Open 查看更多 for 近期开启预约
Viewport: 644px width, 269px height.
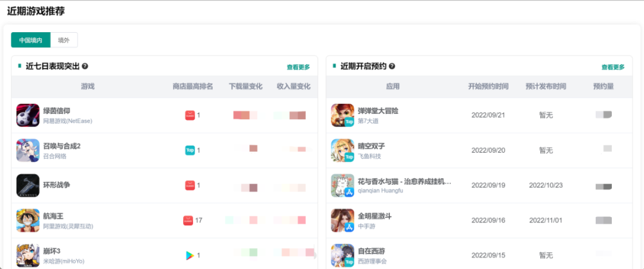613,67
